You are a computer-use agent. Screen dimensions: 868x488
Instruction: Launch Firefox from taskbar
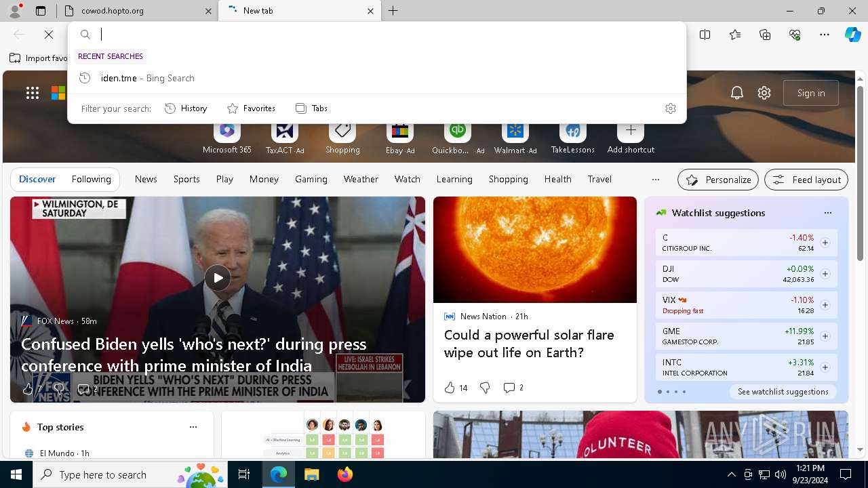click(x=345, y=474)
